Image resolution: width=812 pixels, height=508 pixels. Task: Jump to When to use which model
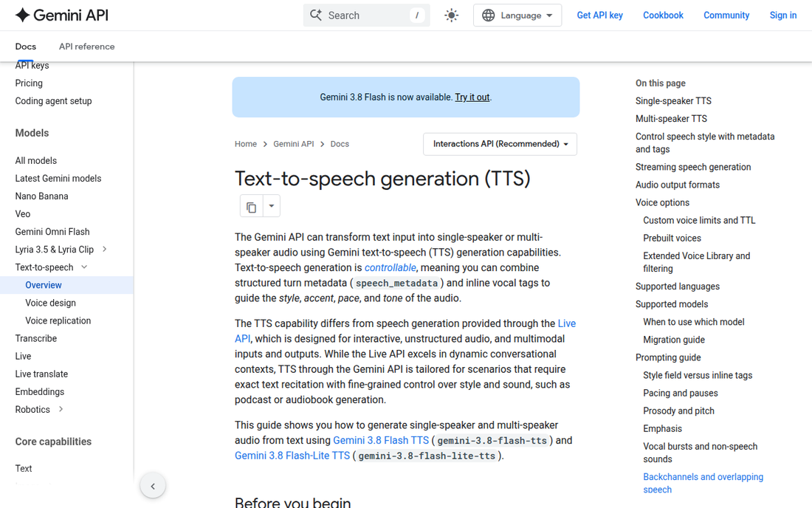point(693,322)
